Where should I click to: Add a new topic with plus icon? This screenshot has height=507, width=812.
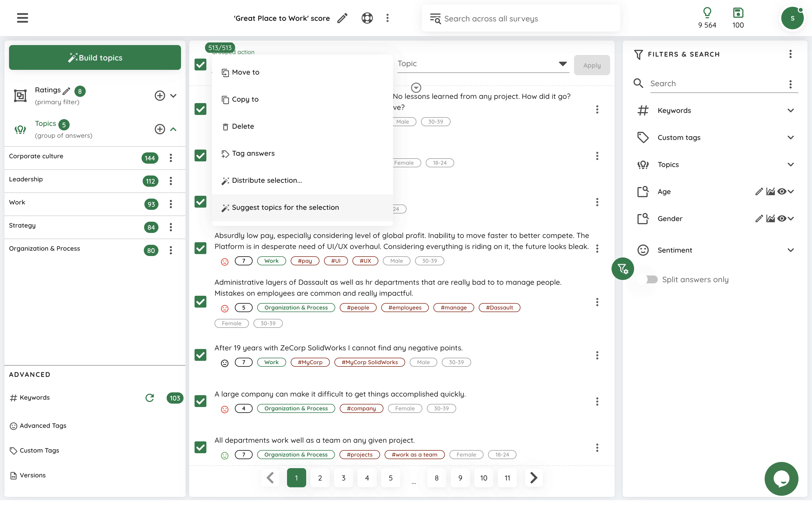pos(160,130)
